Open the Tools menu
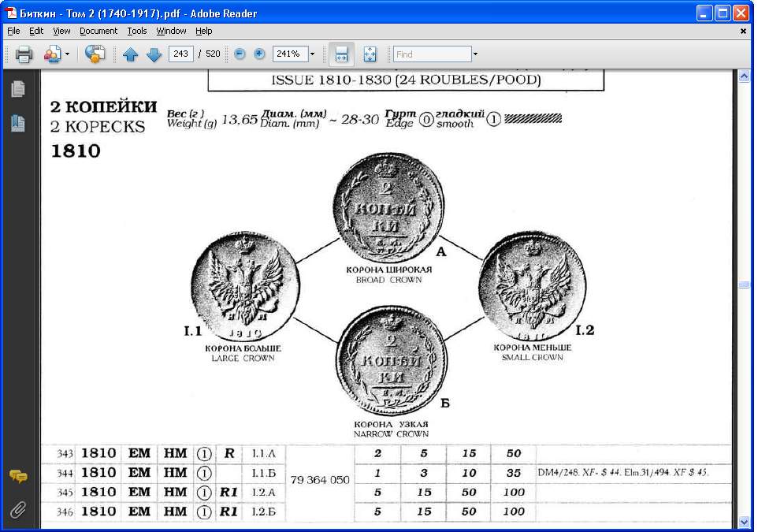The height and width of the screenshot is (532, 758). pyautogui.click(x=137, y=31)
